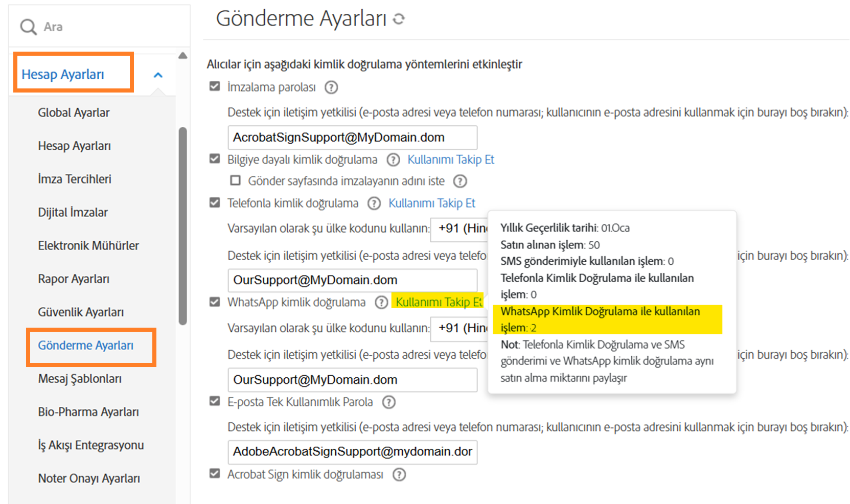Click Kullanımı Takip Et for phone authentication
This screenshot has height=504, width=850.
(x=431, y=203)
